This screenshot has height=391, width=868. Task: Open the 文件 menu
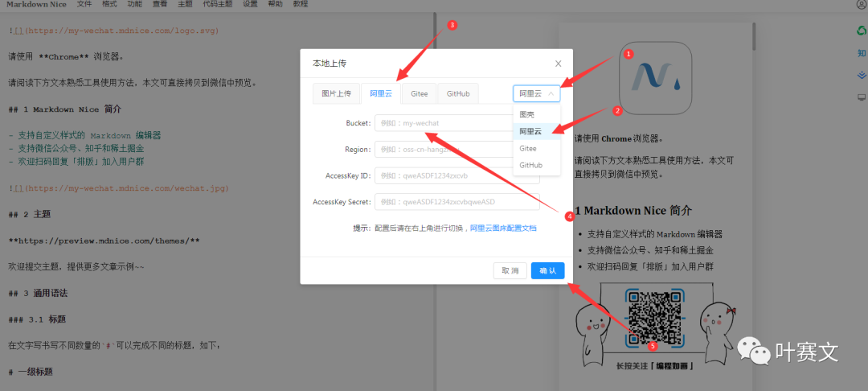[x=84, y=5]
